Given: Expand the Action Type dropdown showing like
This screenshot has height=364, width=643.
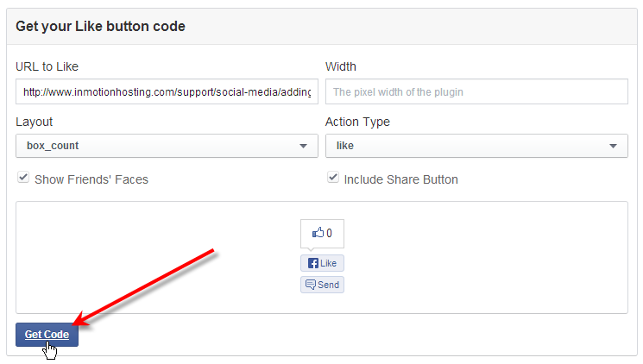Looking at the screenshot, I should [476, 146].
